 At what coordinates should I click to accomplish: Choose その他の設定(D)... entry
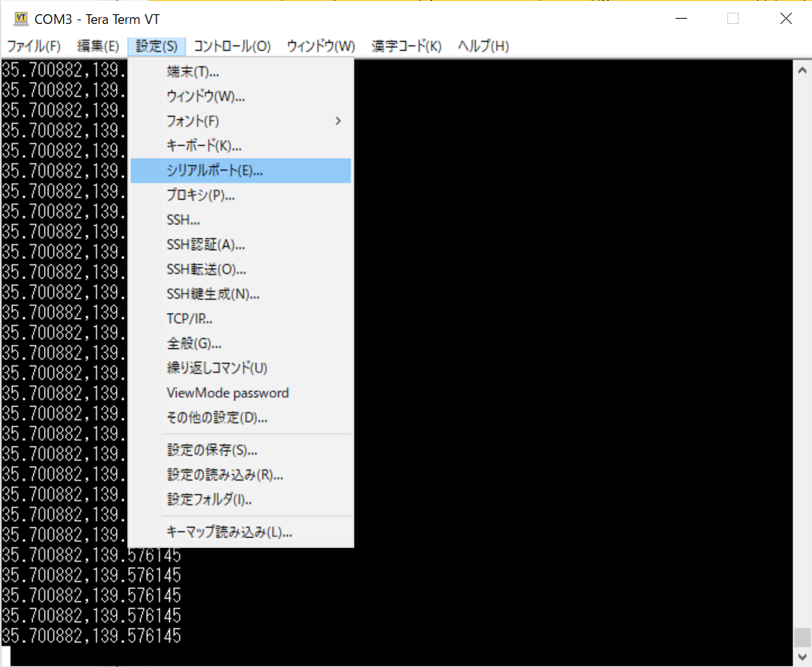coord(217,418)
